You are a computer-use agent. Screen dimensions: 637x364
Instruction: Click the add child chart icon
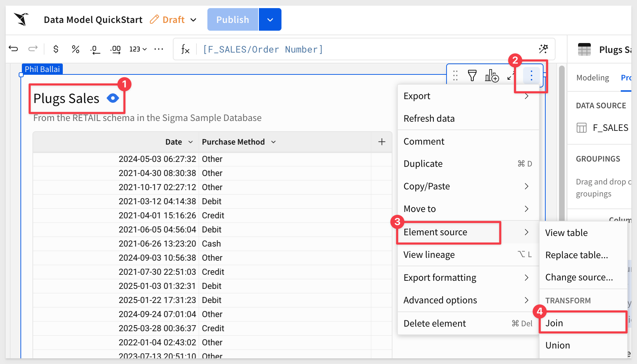point(492,75)
